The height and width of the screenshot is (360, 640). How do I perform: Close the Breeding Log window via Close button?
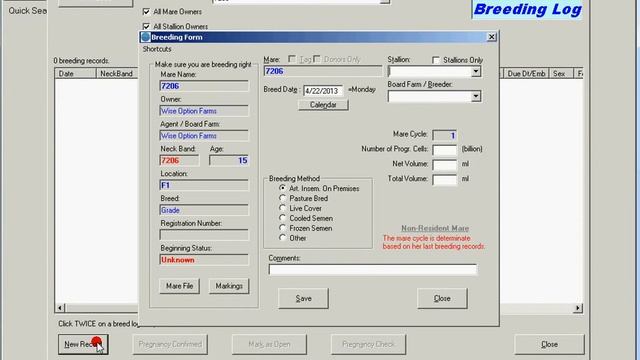click(x=549, y=344)
